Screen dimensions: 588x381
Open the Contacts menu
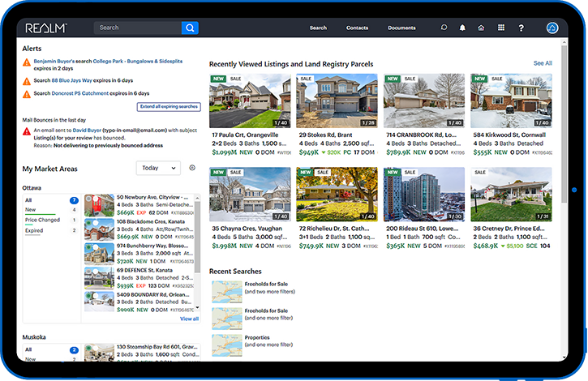[357, 28]
